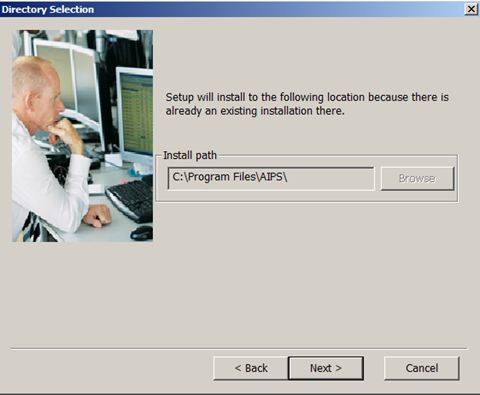Click the man's fist under his chin

66,132
